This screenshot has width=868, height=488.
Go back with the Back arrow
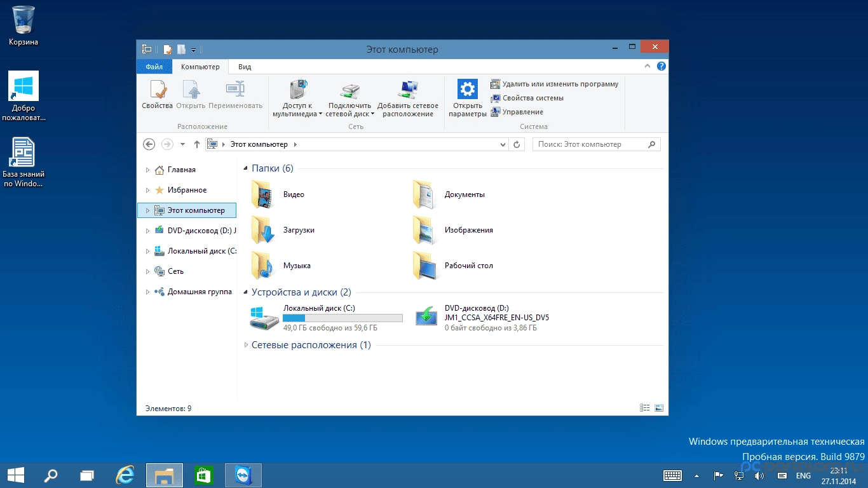(x=149, y=144)
